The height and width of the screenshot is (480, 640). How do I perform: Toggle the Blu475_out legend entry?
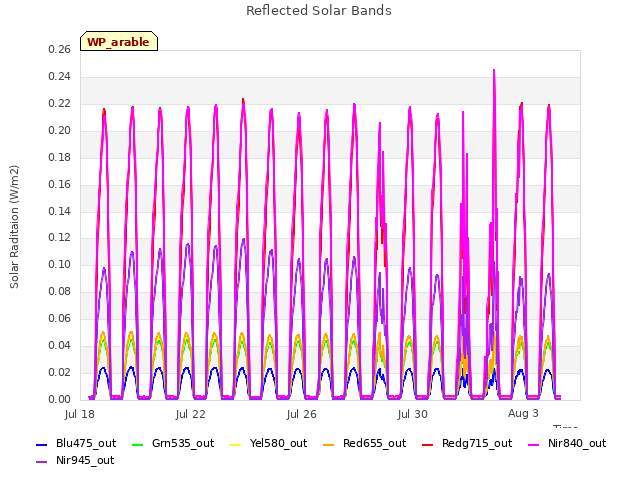(x=76, y=444)
